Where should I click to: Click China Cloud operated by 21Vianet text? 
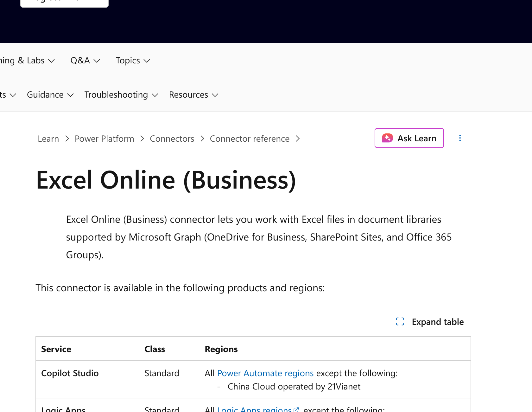(x=294, y=387)
